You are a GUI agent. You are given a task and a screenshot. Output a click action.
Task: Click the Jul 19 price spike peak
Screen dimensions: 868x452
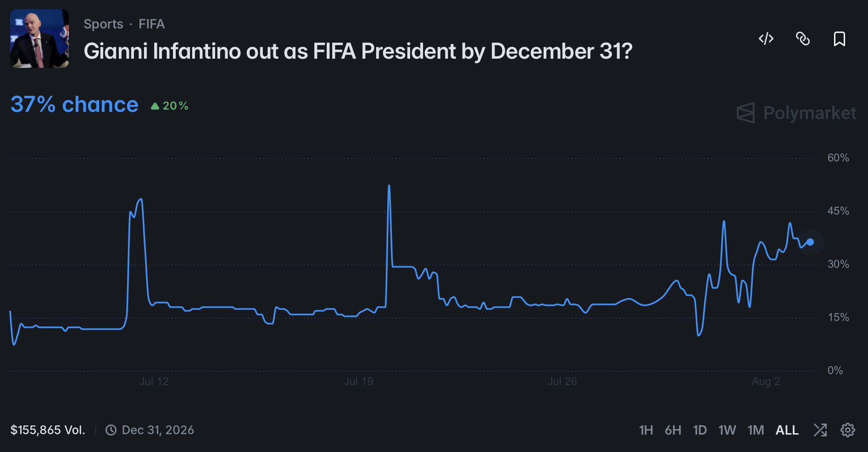point(389,186)
